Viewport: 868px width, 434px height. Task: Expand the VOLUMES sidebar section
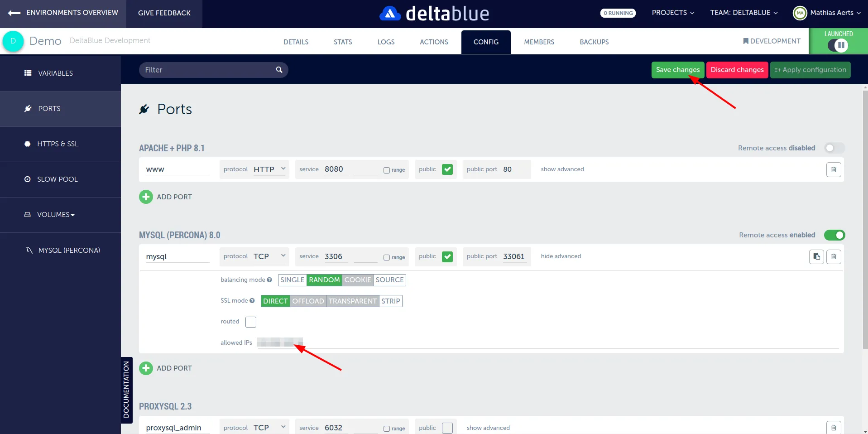[54, 214]
